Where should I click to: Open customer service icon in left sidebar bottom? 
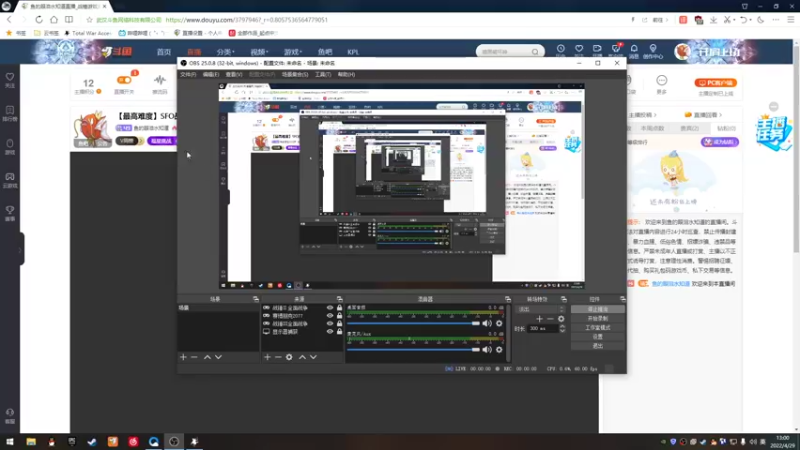(x=10, y=413)
